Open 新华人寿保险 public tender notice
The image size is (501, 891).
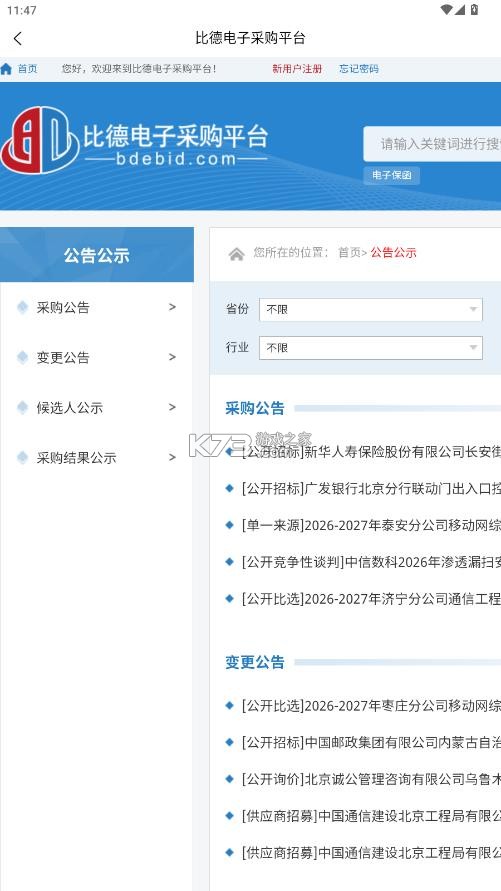(x=371, y=452)
